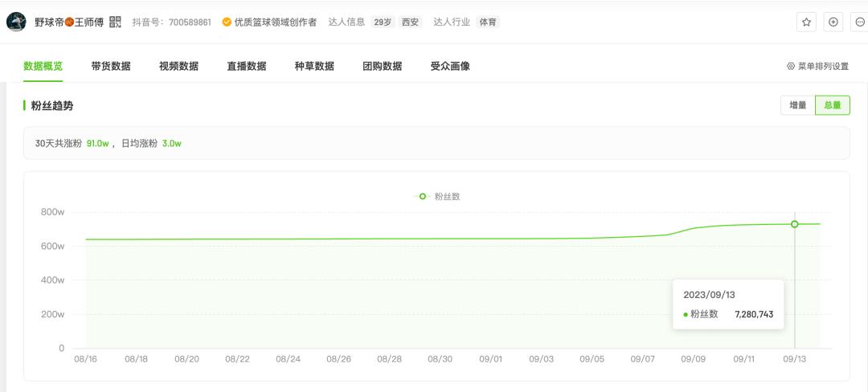Click the orange verified creator badge icon
Screen dimensions: 868x392
227,22
